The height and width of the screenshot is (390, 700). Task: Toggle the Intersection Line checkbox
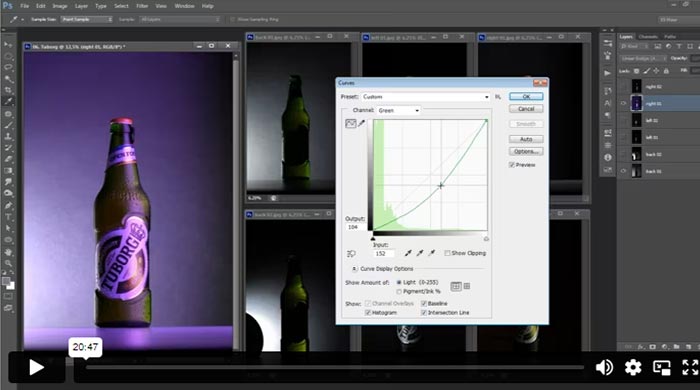424,313
